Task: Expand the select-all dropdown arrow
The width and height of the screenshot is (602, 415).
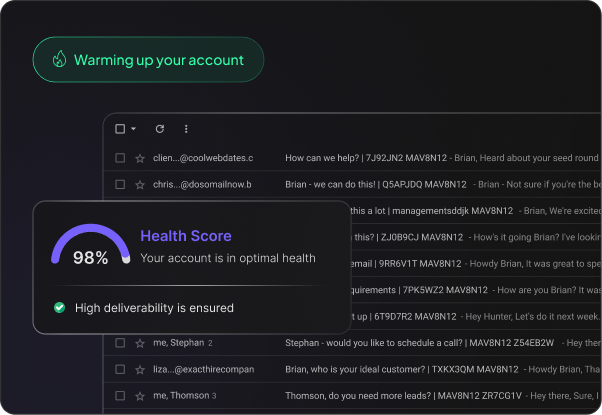Action: point(133,129)
